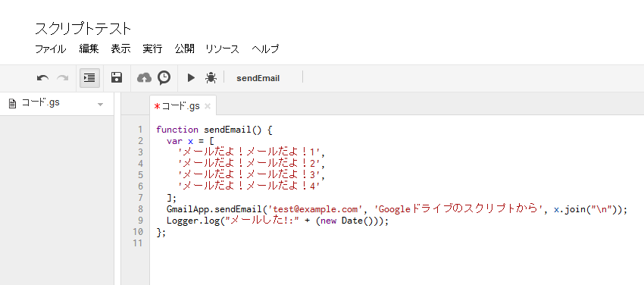
Task: Click string 'メールだよ！メールだよ！1'
Action: point(249,152)
